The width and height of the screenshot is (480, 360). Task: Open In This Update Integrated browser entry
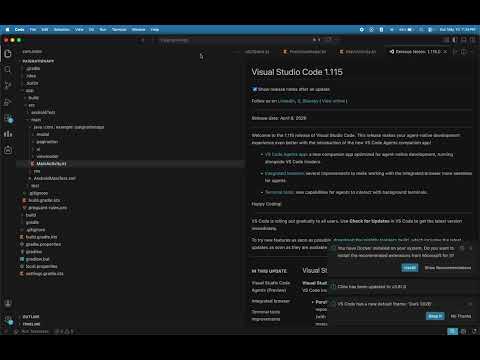271,301
